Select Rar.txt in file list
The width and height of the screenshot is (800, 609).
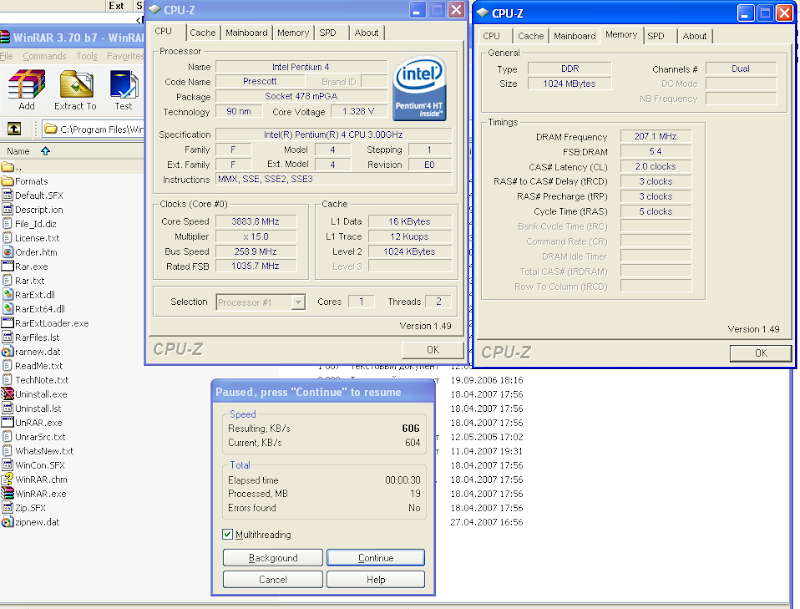pyautogui.click(x=30, y=281)
